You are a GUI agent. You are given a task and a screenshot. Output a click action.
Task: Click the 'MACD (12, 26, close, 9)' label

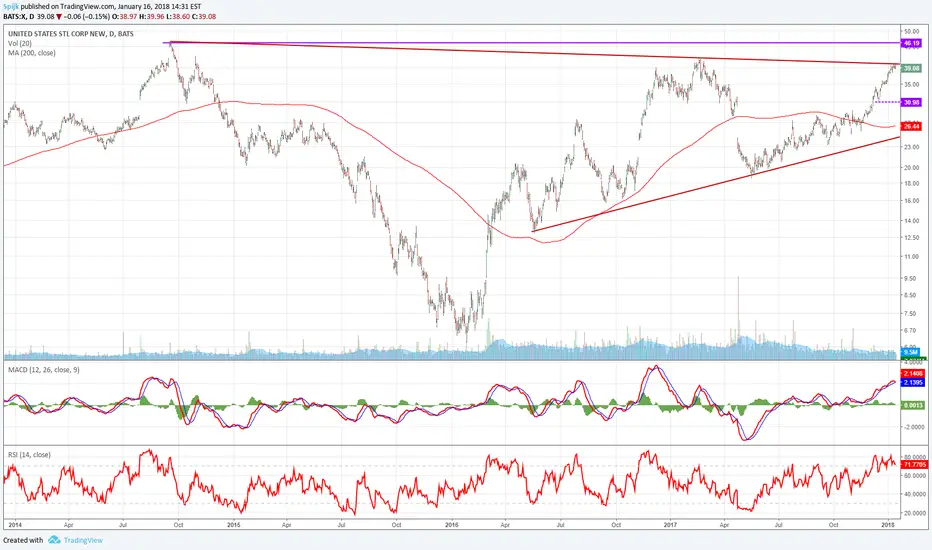point(43,370)
